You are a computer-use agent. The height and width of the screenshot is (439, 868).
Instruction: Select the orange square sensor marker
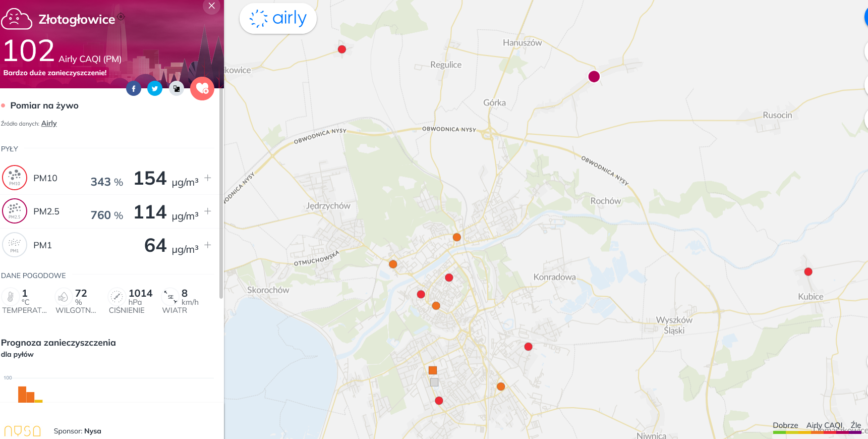(x=433, y=370)
